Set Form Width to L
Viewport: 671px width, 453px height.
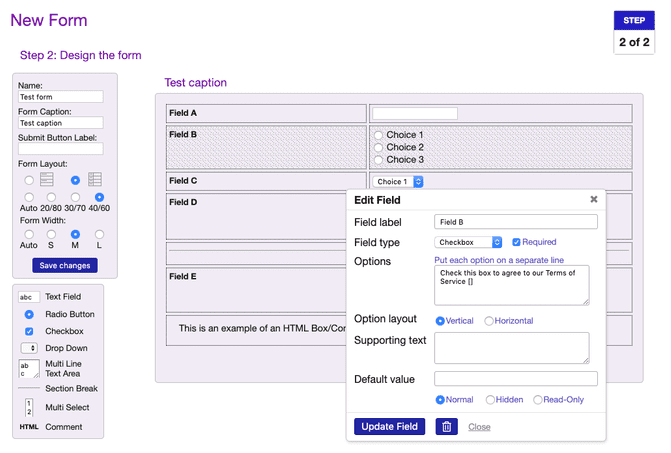[x=99, y=234]
